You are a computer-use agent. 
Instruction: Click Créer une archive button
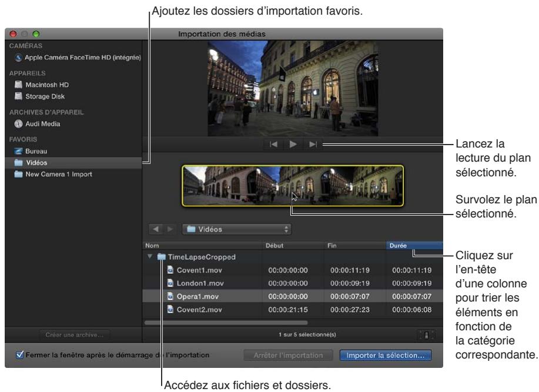pyautogui.click(x=74, y=334)
